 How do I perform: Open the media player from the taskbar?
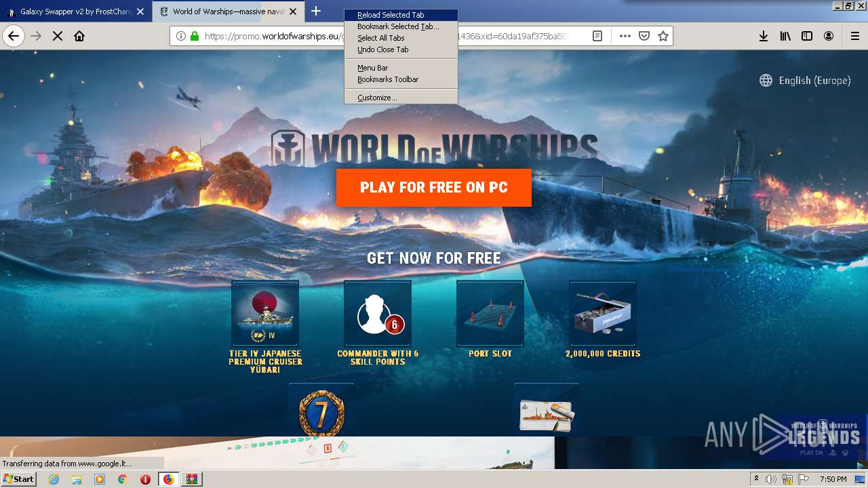click(x=100, y=479)
